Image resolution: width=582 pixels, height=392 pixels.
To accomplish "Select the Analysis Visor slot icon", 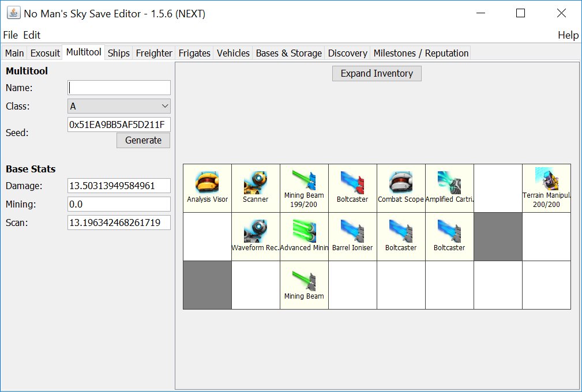I will tap(207, 188).
